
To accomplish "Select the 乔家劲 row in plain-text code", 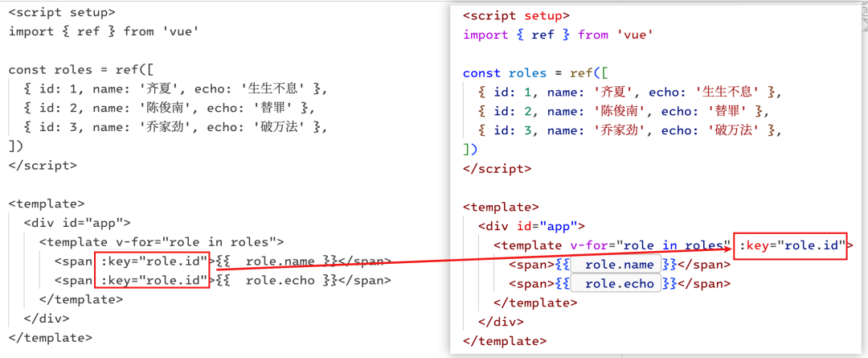I will tap(176, 127).
